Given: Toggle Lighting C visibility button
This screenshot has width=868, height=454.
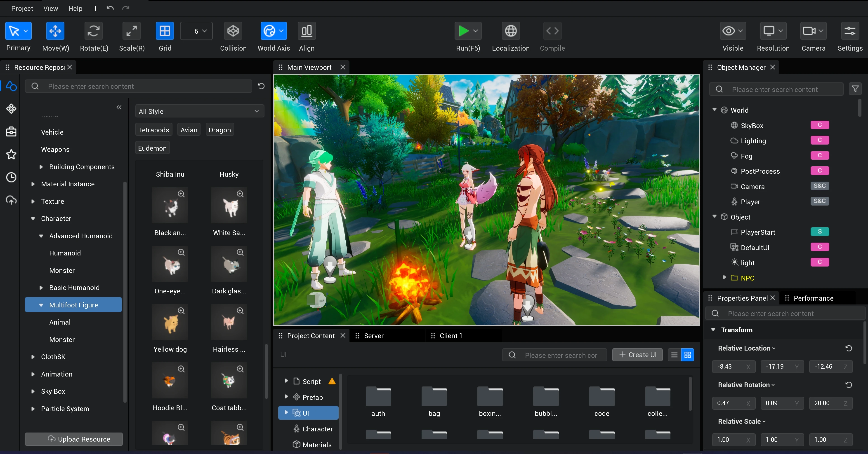Looking at the screenshot, I should click(818, 140).
